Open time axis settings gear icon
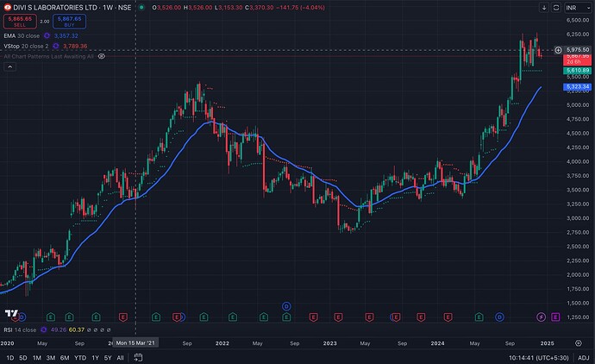 [x=579, y=343]
